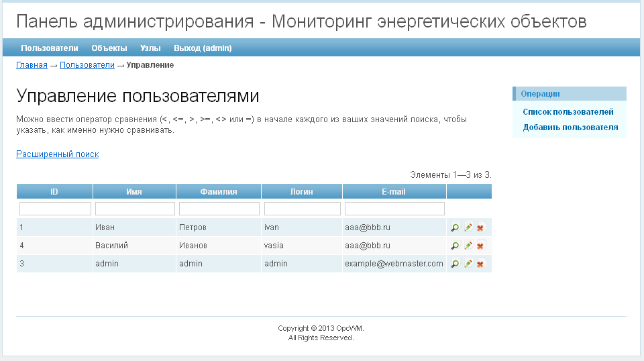
Task: Log out via Выход (admin)
Action: (x=203, y=48)
